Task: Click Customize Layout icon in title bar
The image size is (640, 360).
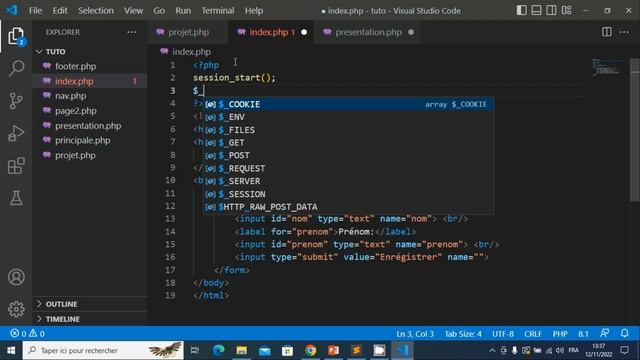Action: 566,10
